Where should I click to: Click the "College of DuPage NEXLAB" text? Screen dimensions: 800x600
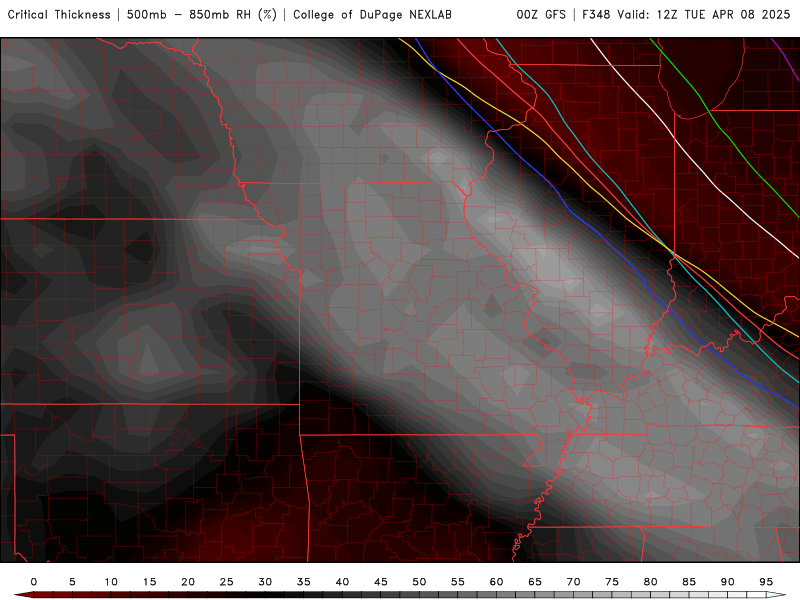point(372,15)
